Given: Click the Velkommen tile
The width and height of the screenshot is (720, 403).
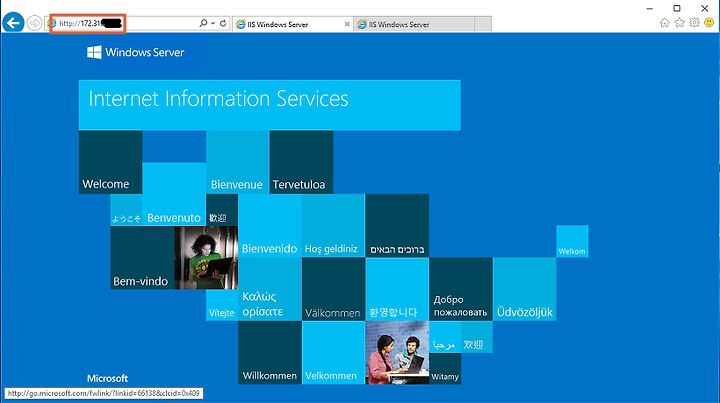Looking at the screenshot, I should point(333,353).
